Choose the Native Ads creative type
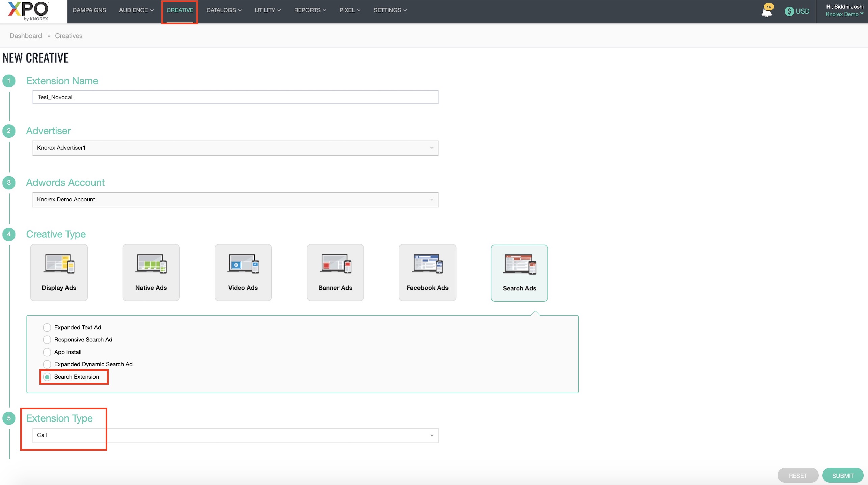 point(151,272)
